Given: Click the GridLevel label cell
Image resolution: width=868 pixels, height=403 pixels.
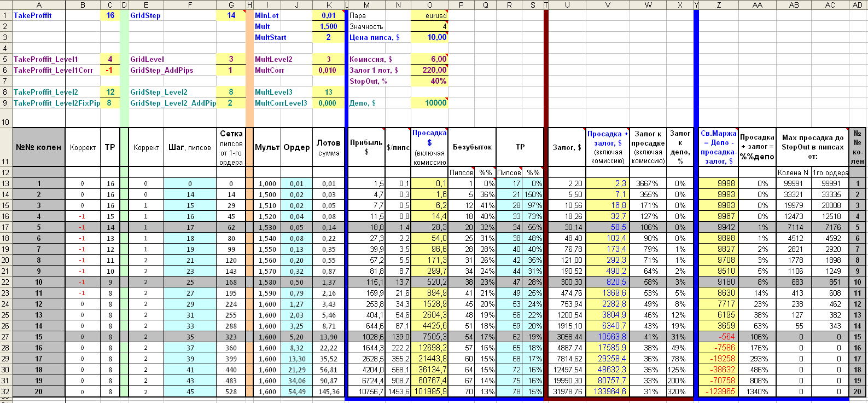Looking at the screenshot, I should click(x=172, y=59).
